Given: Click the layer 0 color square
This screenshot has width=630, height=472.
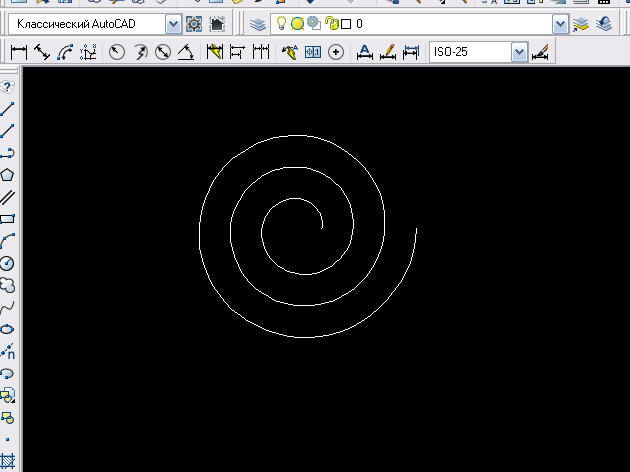Looking at the screenshot, I should tap(344, 23).
